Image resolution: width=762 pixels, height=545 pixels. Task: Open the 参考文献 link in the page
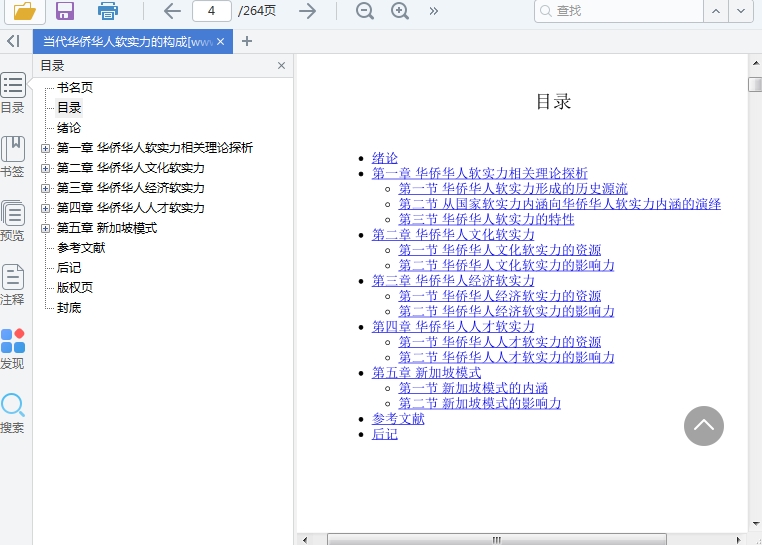[398, 419]
